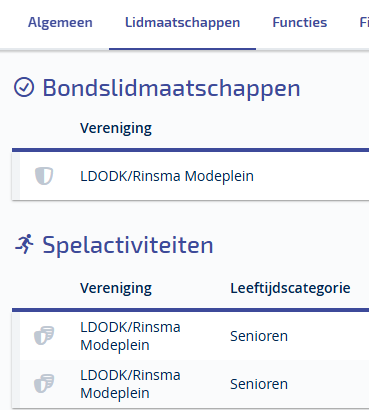369x410 pixels.
Task: Select the first LDODK/Rinsma Modeplein spelactiviteit entry
Action: [x=191, y=336]
